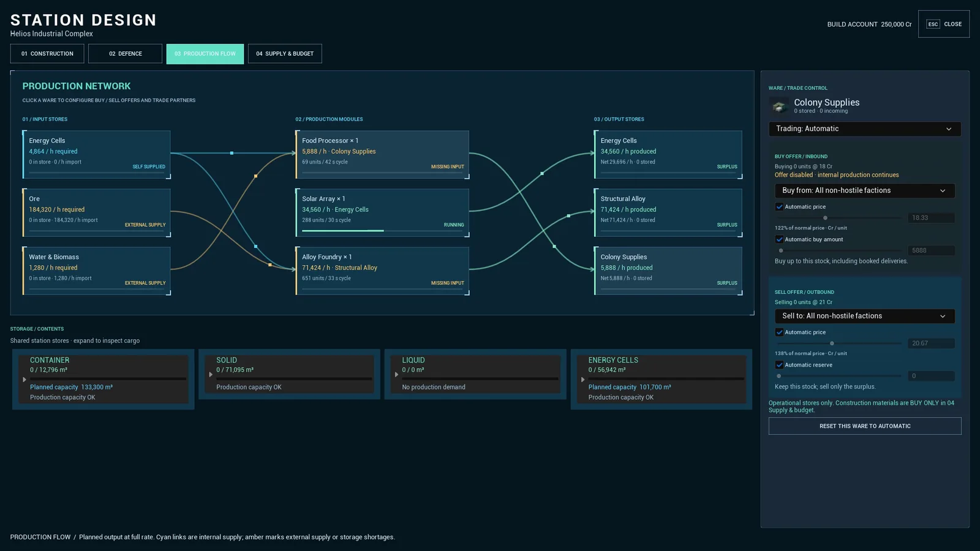Click Reset This Ware to Automatic

(865, 426)
